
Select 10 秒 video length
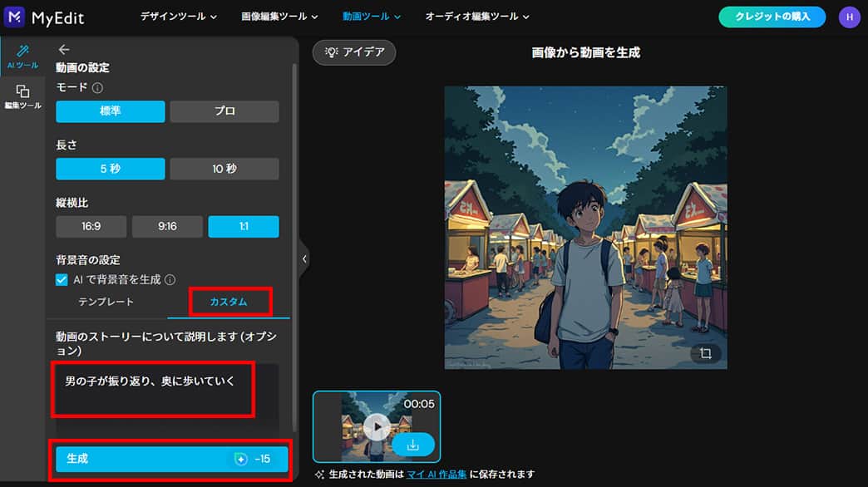[225, 169]
